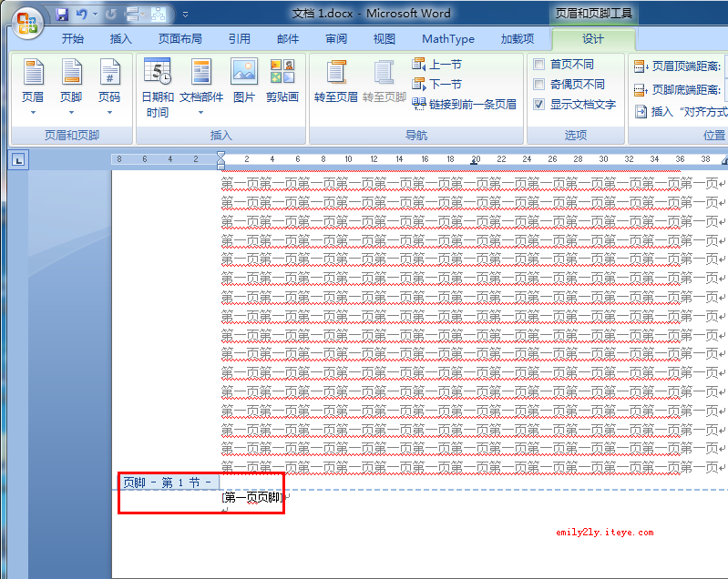The width and height of the screenshot is (728, 579).
Task: Switch to the 视图 tab
Action: tap(385, 39)
